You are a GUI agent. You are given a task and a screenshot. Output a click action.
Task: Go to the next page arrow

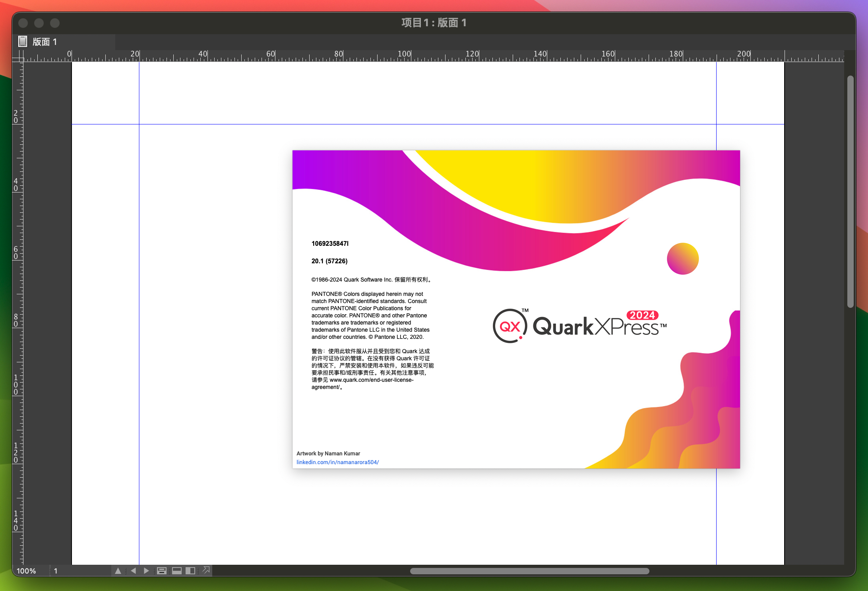(x=146, y=571)
